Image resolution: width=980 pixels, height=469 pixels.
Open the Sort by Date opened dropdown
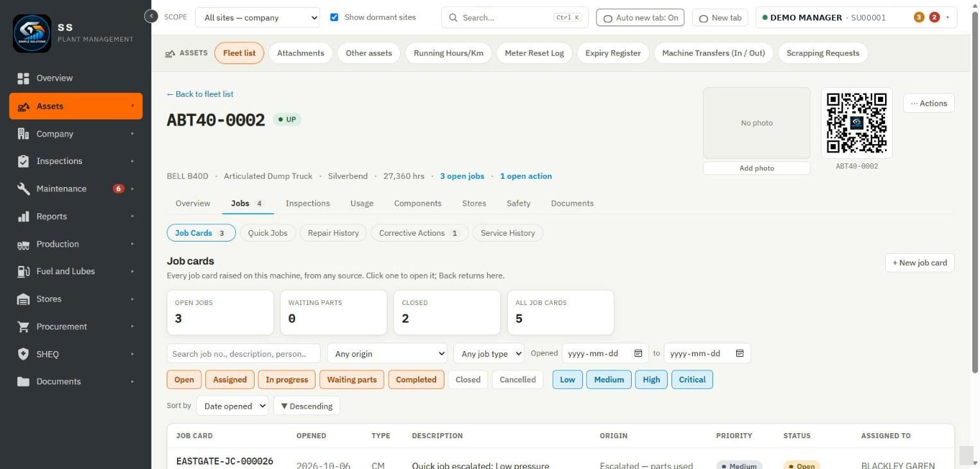pos(232,406)
